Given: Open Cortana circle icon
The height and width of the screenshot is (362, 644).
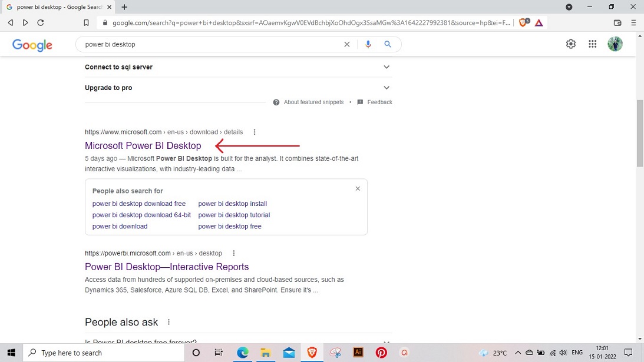Looking at the screenshot, I should pyautogui.click(x=196, y=353).
